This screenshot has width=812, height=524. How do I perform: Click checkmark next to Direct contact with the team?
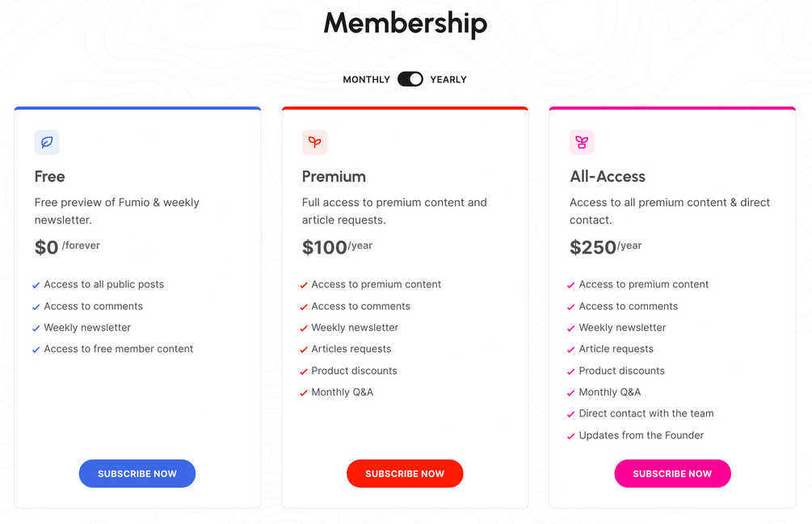coord(571,414)
